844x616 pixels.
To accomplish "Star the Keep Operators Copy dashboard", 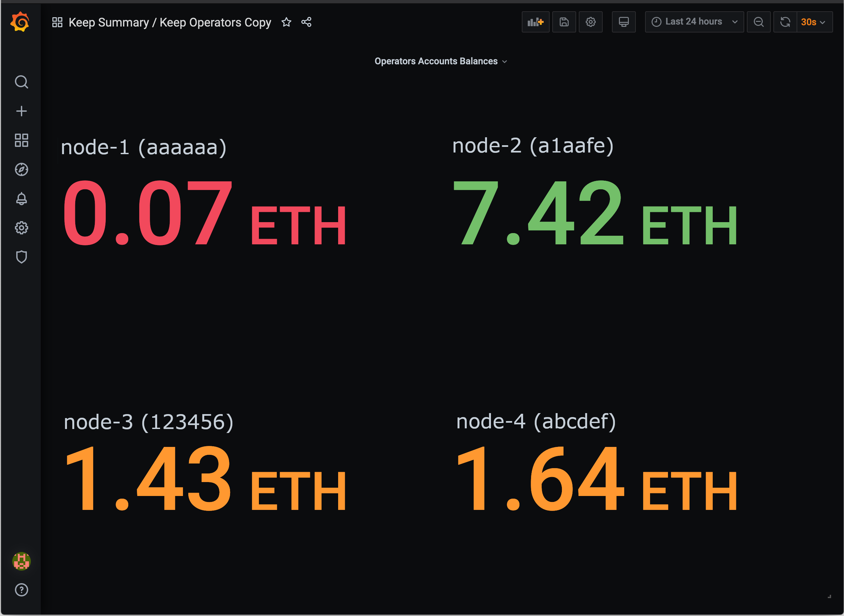I will (x=286, y=22).
